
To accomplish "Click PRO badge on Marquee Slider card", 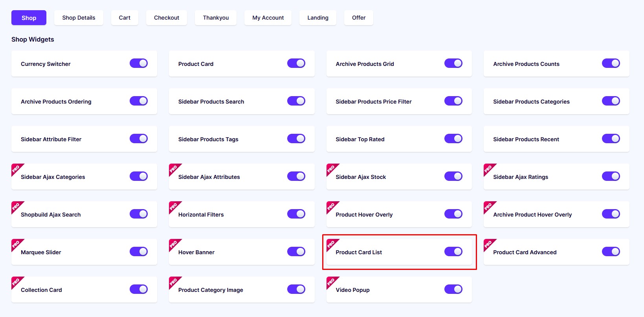I will 16,244.
